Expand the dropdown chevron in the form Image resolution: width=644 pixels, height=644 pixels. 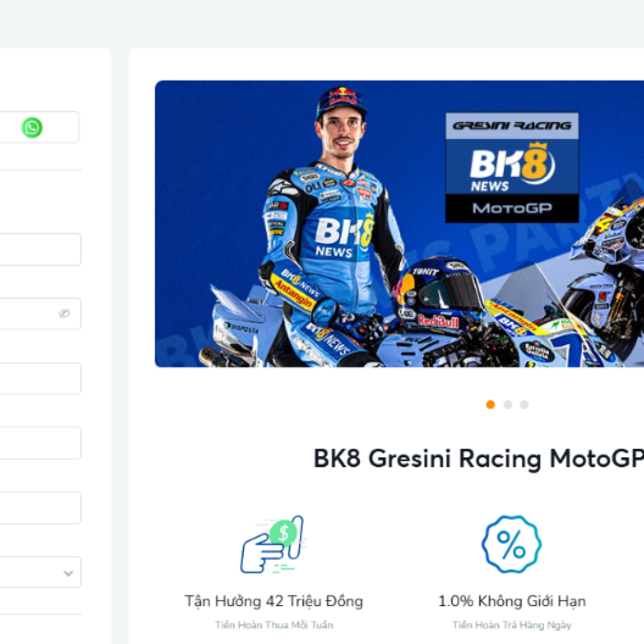tap(69, 573)
